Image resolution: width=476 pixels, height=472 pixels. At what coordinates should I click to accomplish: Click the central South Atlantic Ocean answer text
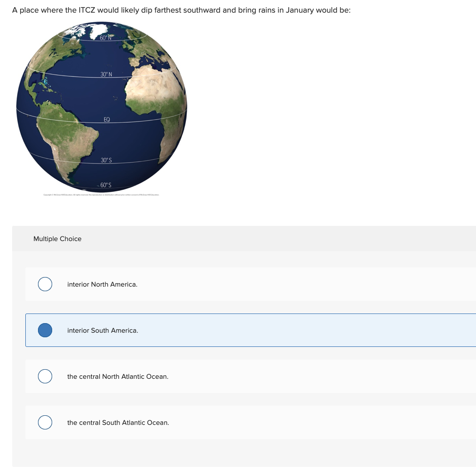click(118, 422)
